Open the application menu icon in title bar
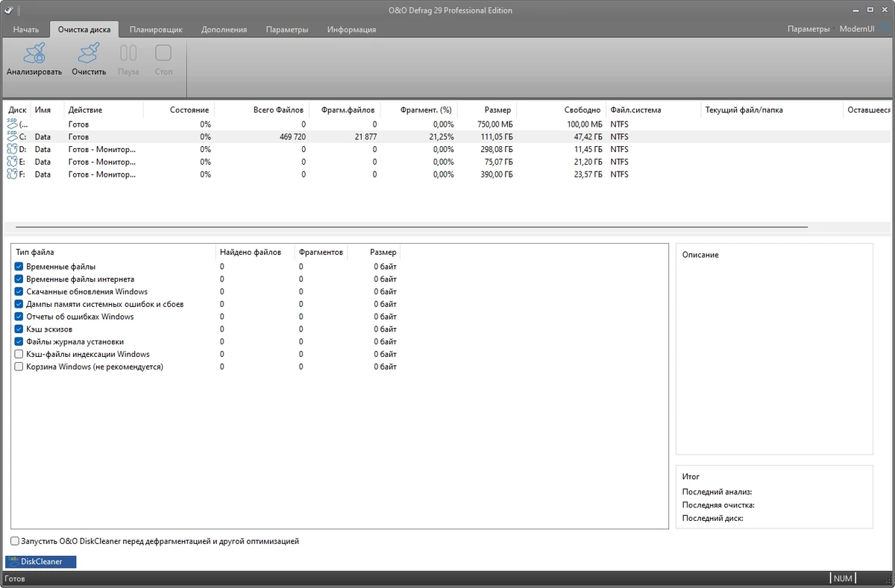Image resolution: width=895 pixels, height=588 pixels. (8, 10)
